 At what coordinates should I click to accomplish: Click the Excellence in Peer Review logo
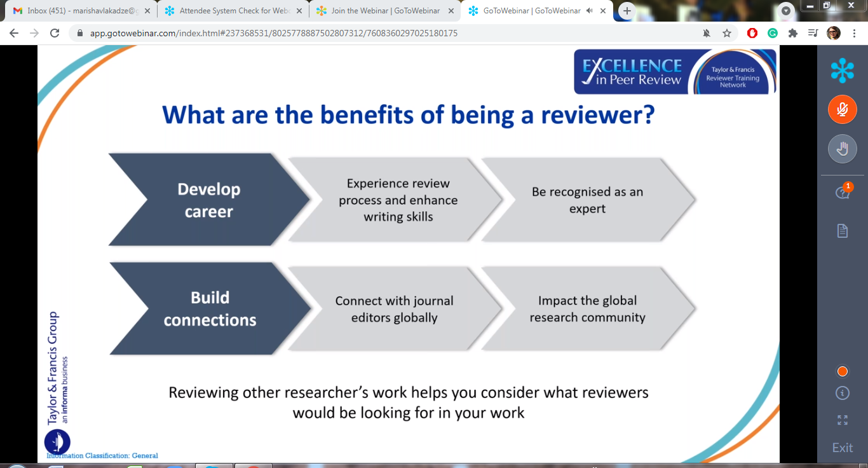click(x=675, y=71)
